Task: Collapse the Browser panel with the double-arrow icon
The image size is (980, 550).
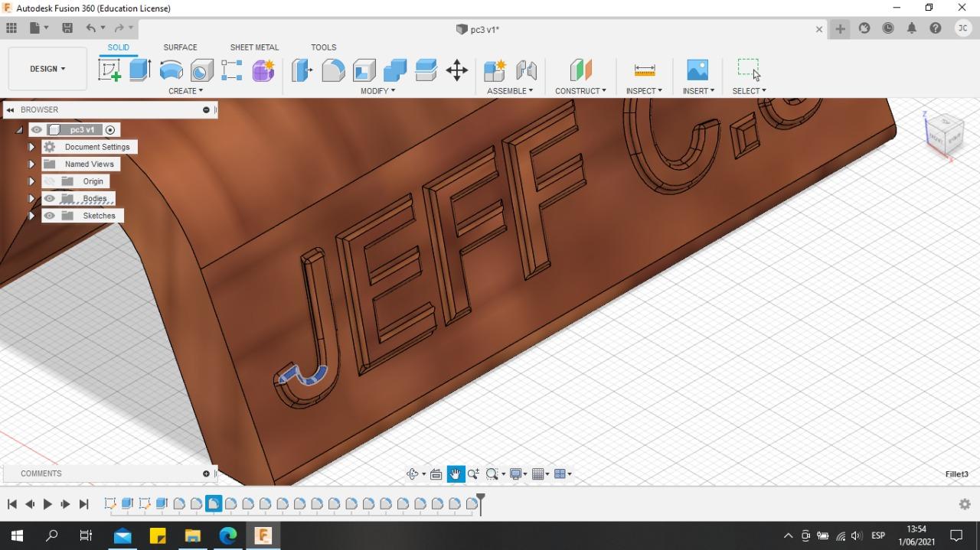Action: pyautogui.click(x=10, y=110)
